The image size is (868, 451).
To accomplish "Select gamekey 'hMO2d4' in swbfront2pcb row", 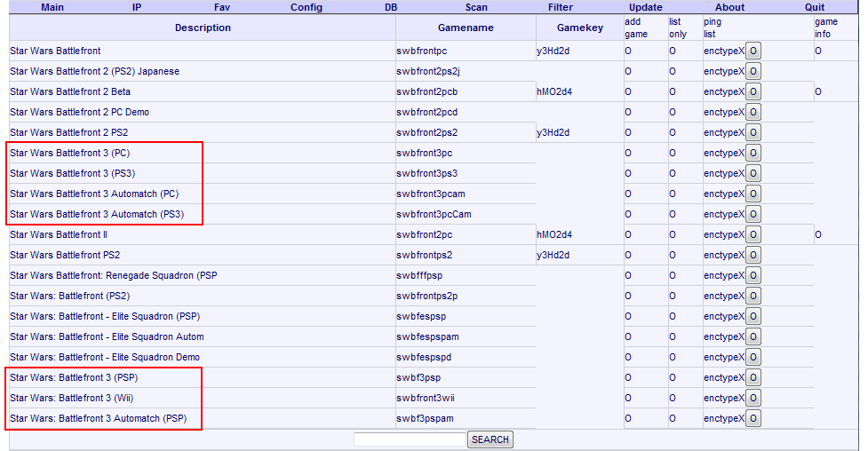I will (x=554, y=91).
